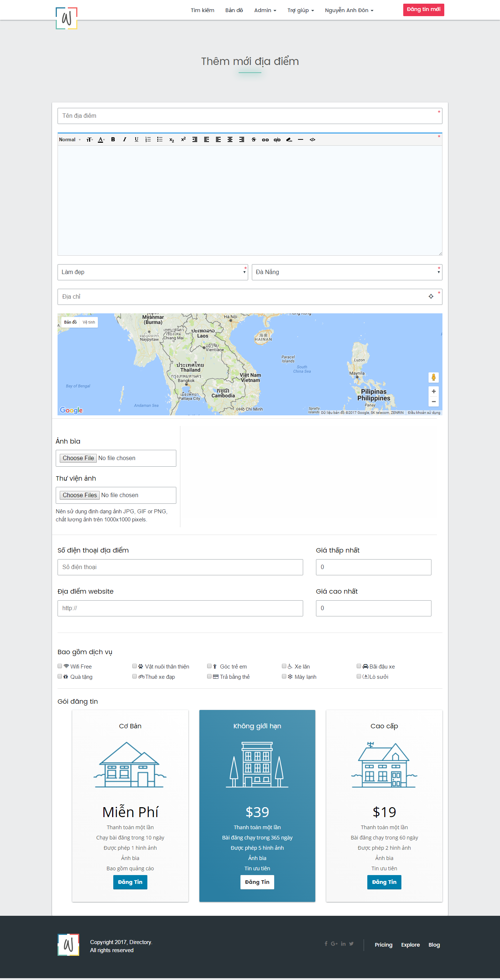The width and height of the screenshot is (500, 980).
Task: Locate my position in the address field
Action: tap(431, 297)
